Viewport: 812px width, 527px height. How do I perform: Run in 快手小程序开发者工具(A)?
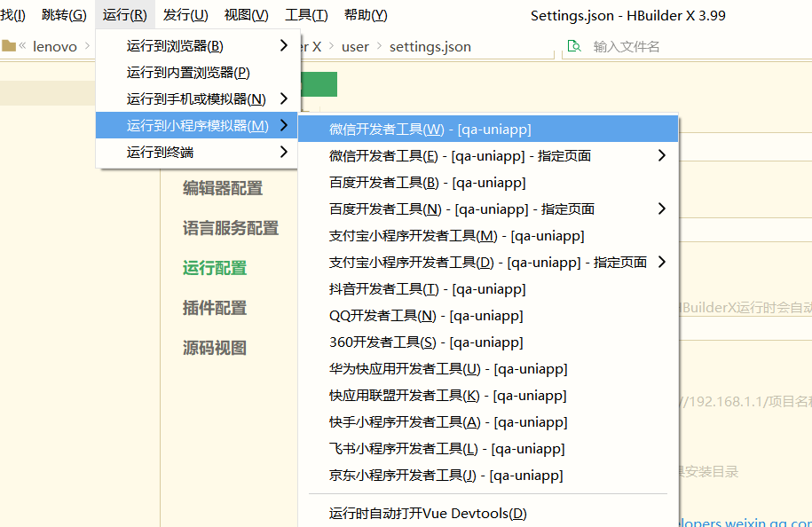(x=488, y=422)
